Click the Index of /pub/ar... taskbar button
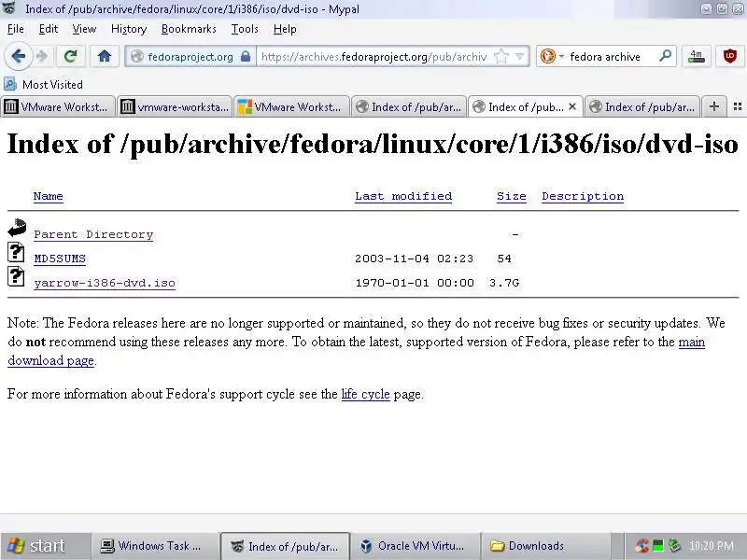Screen dimensions: 747x560 point(285,546)
